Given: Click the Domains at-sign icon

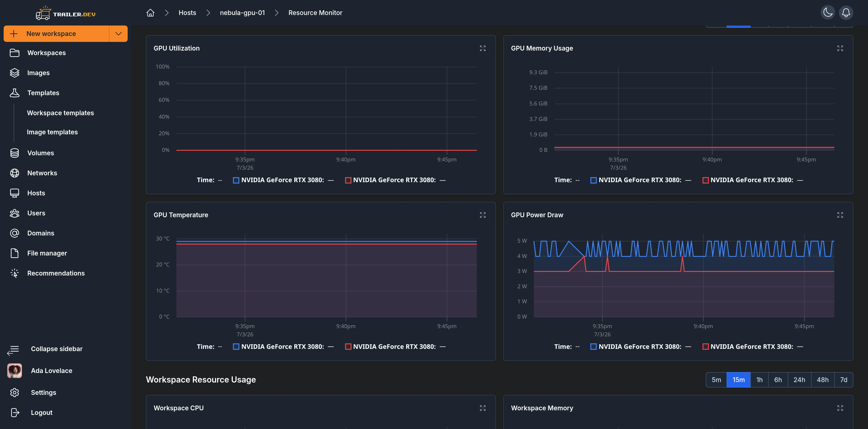Looking at the screenshot, I should 15,233.
